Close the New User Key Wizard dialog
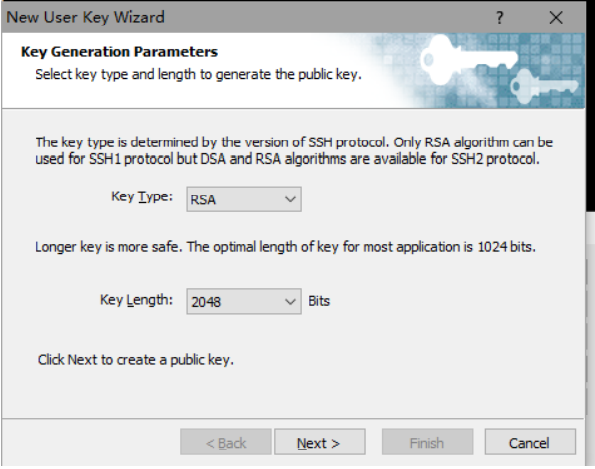595x469 pixels. click(556, 17)
